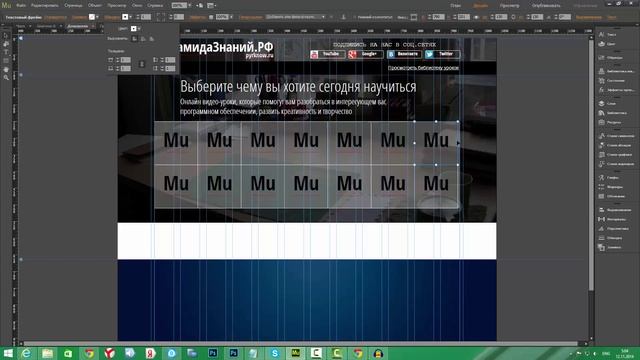Screen dimensions: 640x360
Task: Click the Twitter button on page
Action: click(442, 54)
